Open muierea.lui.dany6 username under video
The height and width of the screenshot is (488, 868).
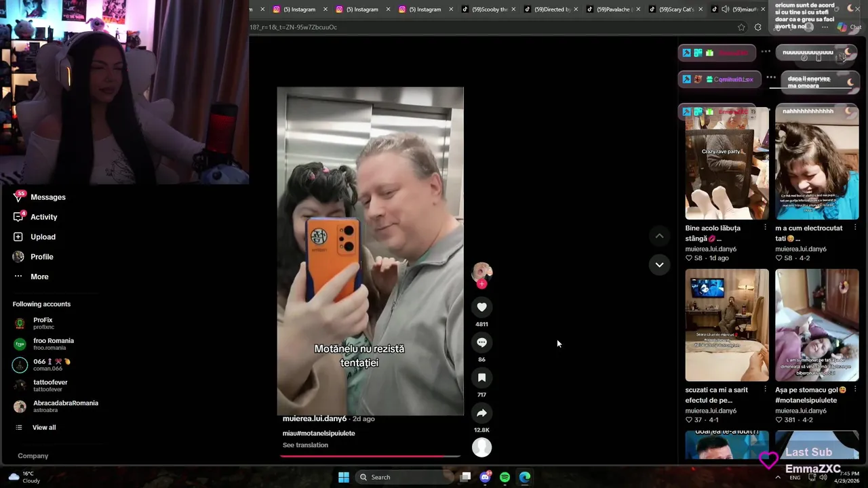[315, 419]
